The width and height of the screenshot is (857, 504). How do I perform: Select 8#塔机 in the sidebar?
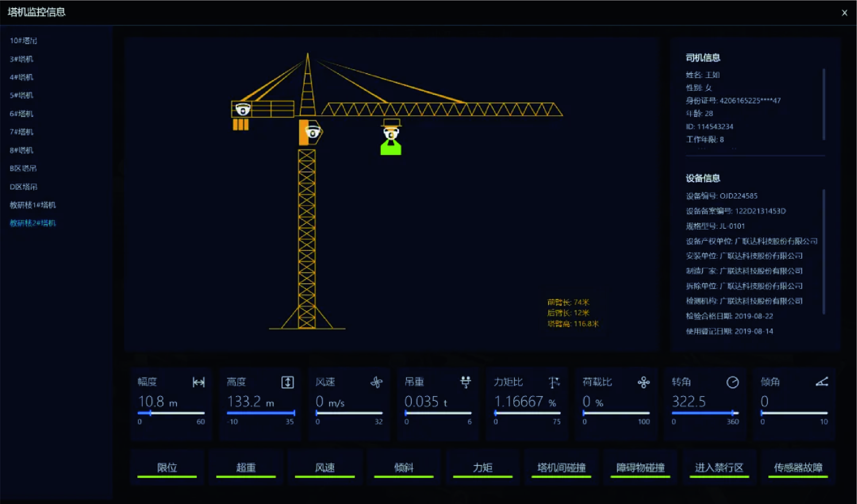tap(21, 150)
